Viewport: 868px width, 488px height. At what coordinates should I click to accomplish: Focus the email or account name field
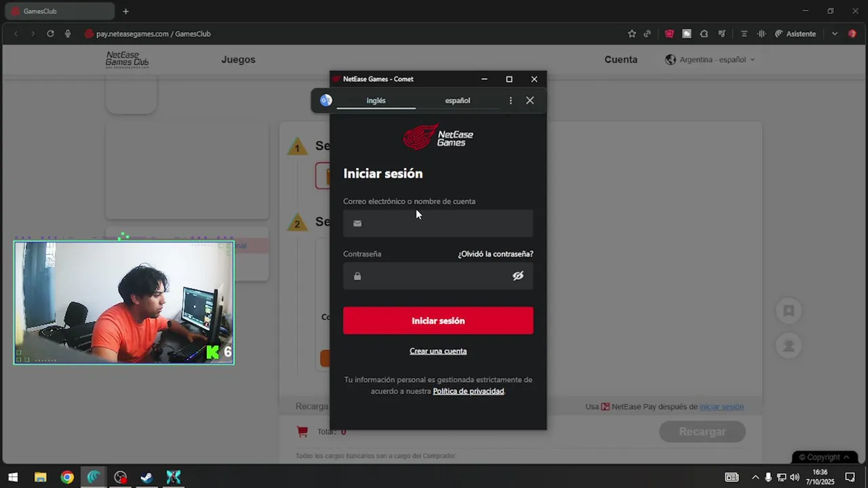[x=438, y=223]
